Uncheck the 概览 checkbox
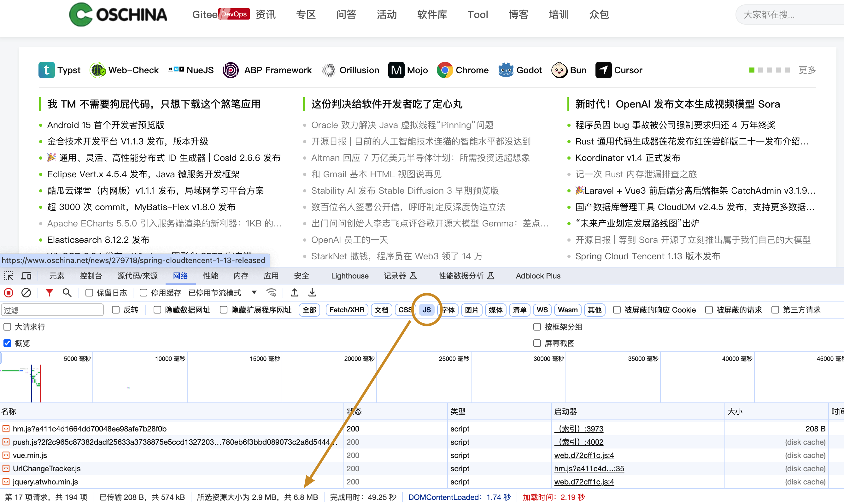The height and width of the screenshot is (504, 844). coord(8,343)
